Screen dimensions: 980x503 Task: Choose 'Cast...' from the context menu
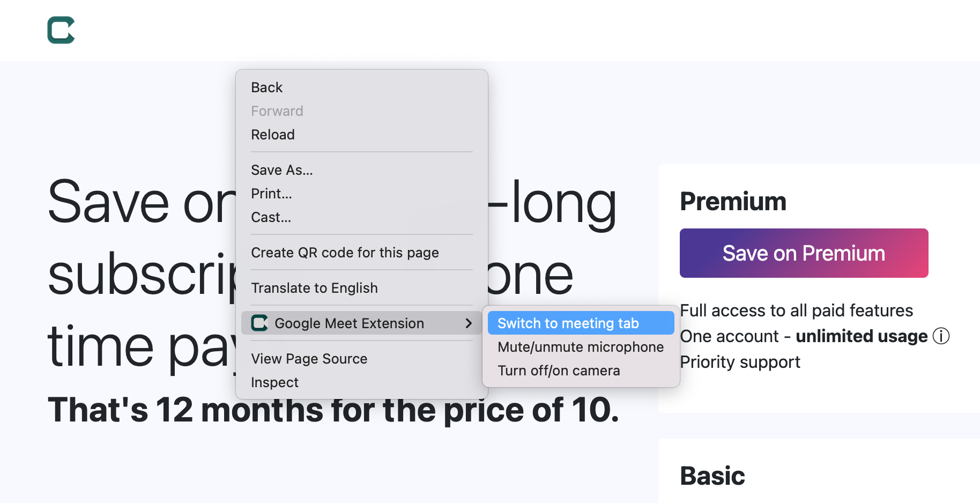point(271,217)
